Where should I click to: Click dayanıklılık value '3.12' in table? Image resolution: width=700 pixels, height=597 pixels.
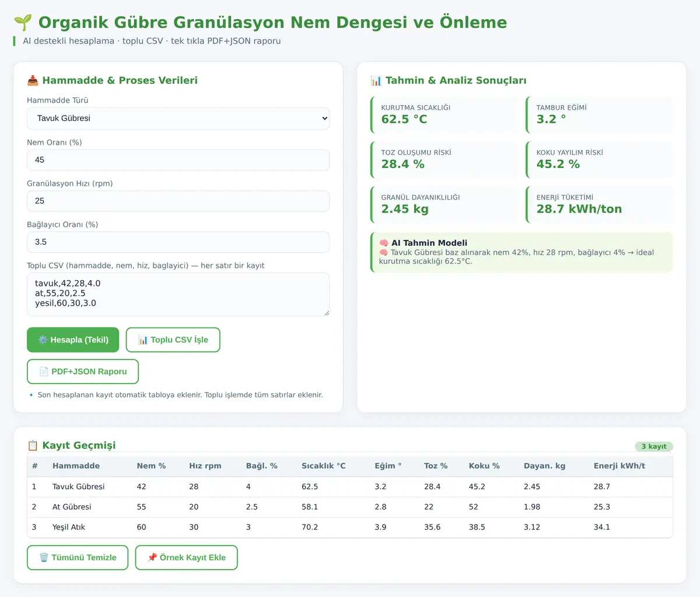point(532,528)
